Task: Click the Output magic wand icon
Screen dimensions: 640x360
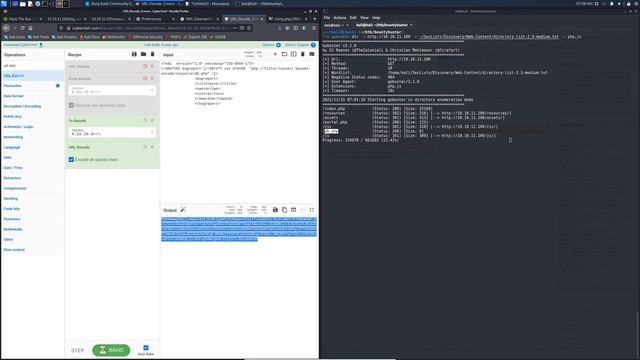Action: coord(183,210)
